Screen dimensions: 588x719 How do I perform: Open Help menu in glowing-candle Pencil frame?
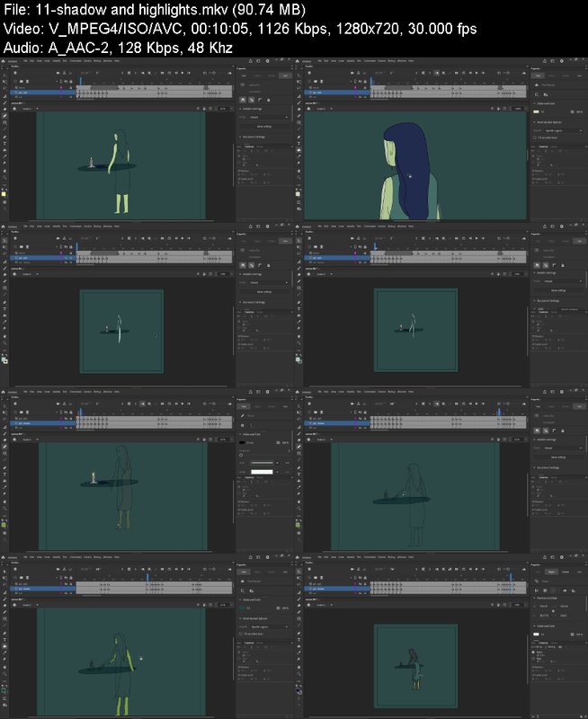click(117, 392)
